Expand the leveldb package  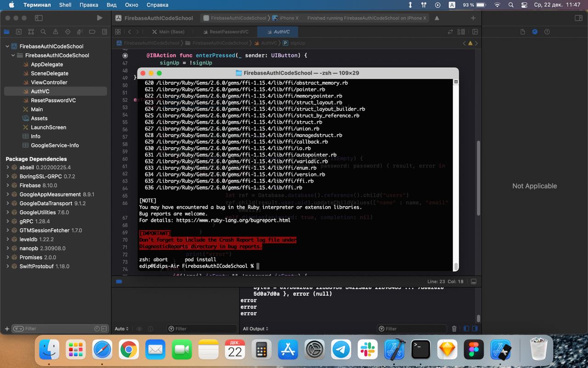(x=7, y=239)
